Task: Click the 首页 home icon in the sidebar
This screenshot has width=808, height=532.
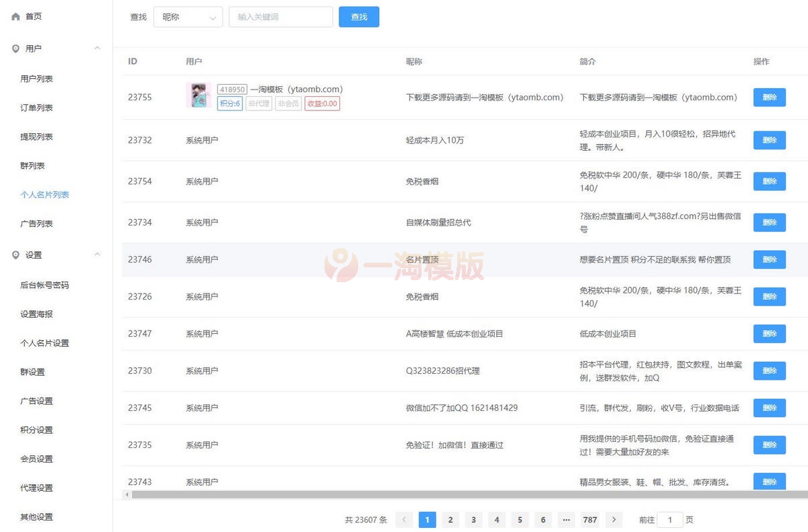Action: (x=15, y=16)
